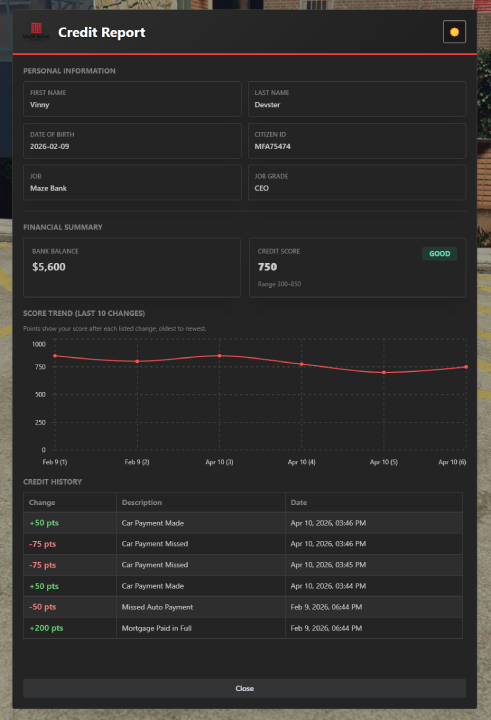Close the credit report with Close button
This screenshot has height=720, width=491.
tap(244, 688)
